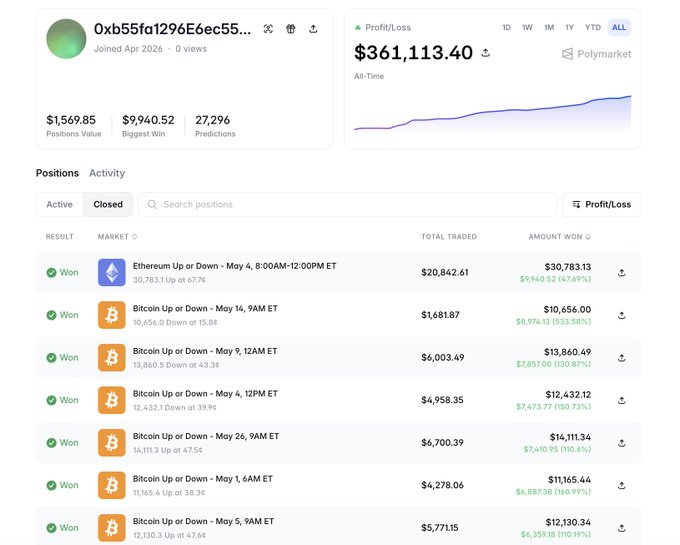Share the Ethereum May 4 position
The width and height of the screenshot is (680, 545).
coord(621,273)
